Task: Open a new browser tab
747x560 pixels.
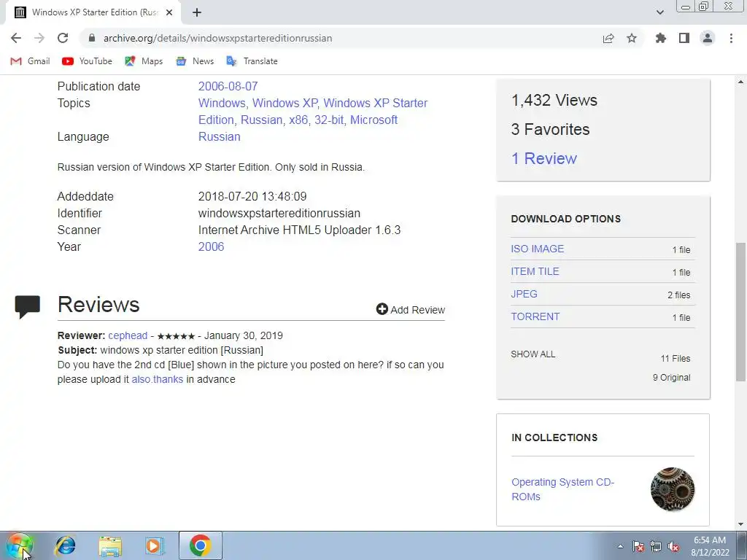Action: click(197, 12)
